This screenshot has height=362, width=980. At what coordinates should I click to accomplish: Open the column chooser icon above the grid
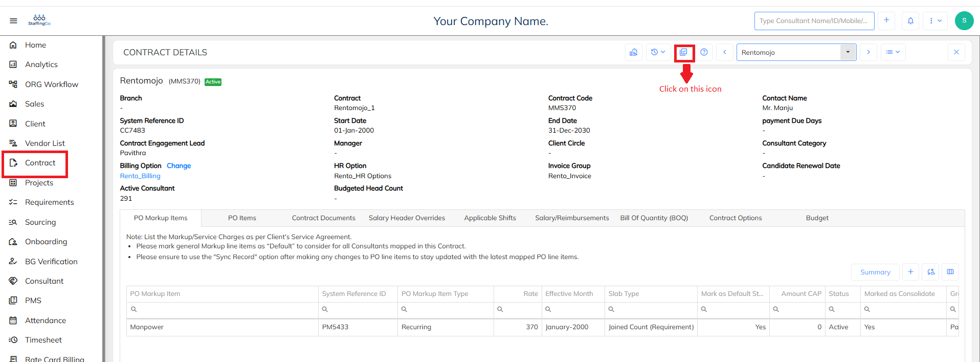pyautogui.click(x=950, y=272)
